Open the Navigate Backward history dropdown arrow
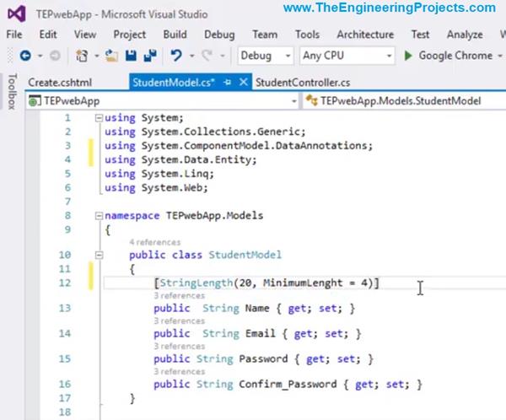The height and width of the screenshot is (420, 506). (40, 57)
